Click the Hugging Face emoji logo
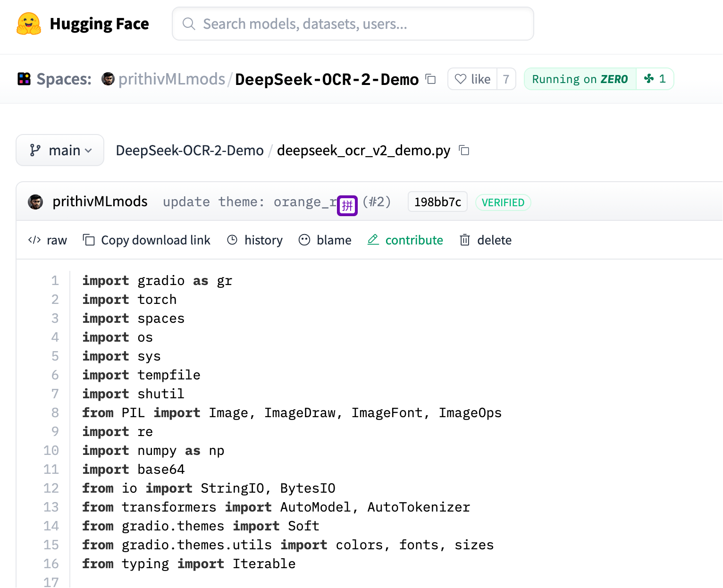Image resolution: width=723 pixels, height=588 pixels. [x=29, y=24]
